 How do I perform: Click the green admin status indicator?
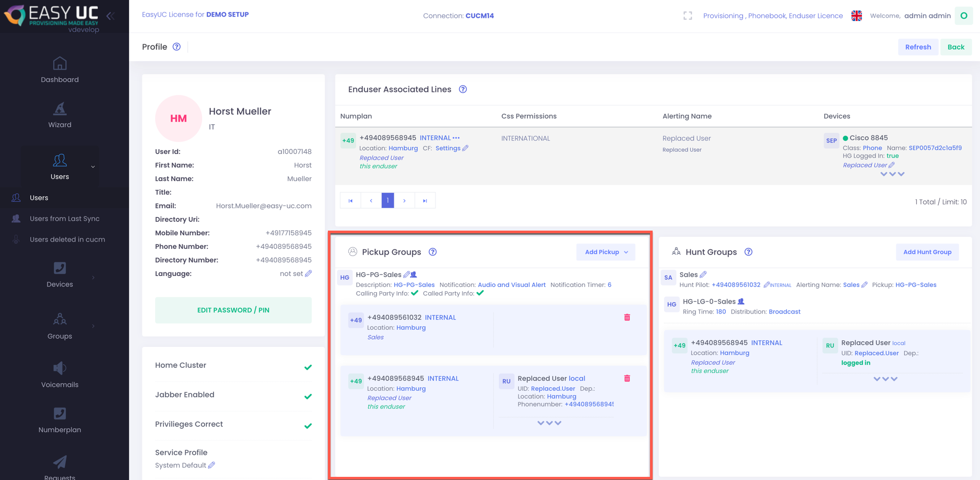964,16
